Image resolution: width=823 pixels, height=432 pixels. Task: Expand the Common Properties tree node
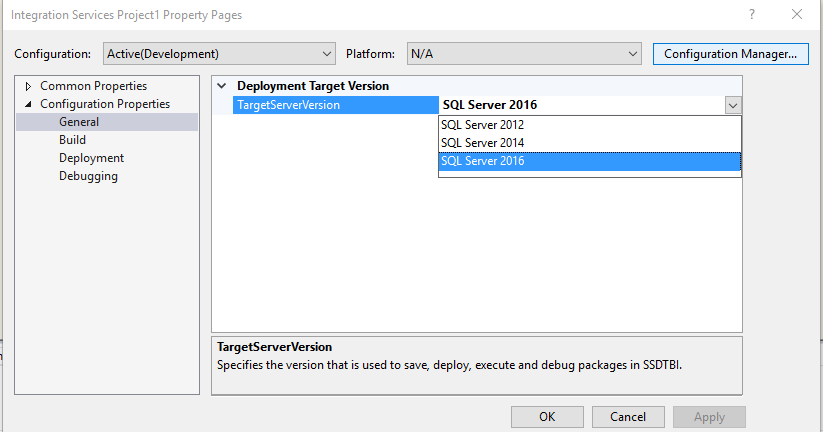pyautogui.click(x=28, y=86)
